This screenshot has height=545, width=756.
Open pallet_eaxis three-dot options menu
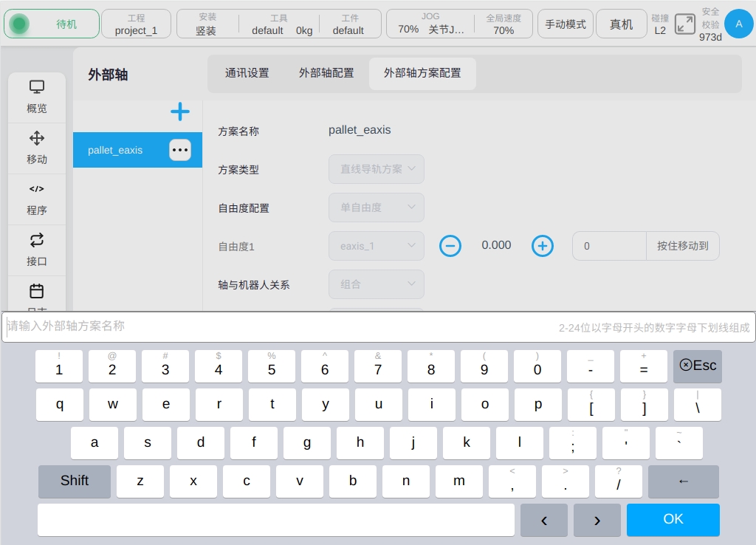click(180, 150)
